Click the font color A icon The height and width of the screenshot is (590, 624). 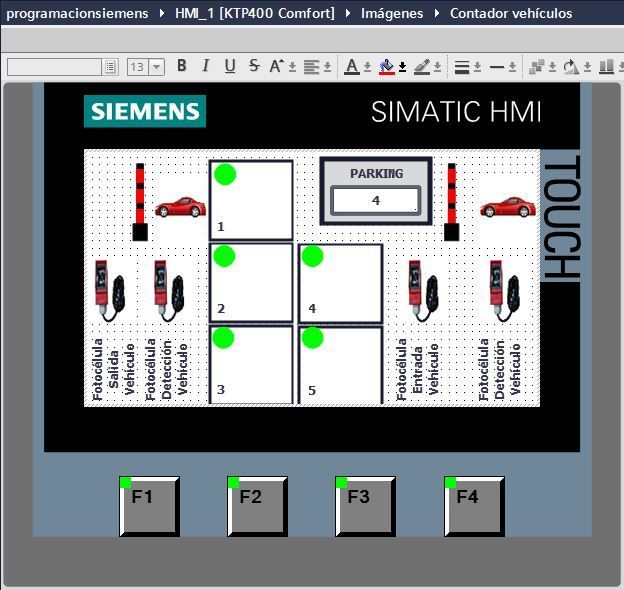(351, 67)
